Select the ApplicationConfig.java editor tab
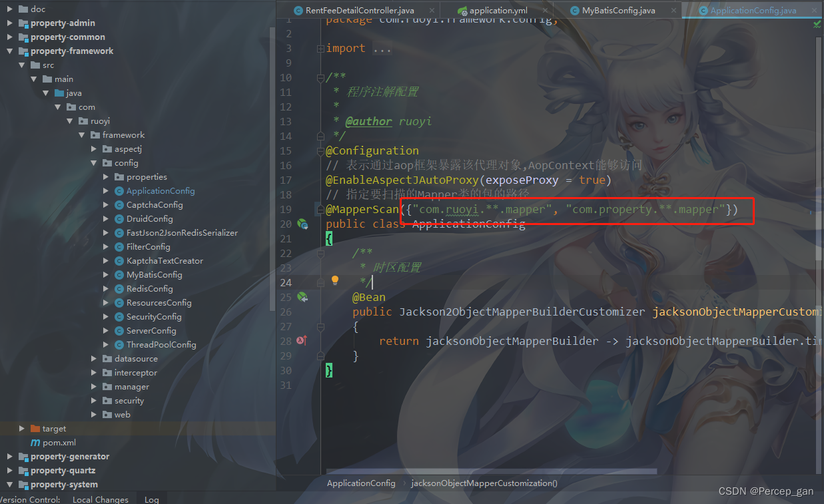 [x=753, y=11]
